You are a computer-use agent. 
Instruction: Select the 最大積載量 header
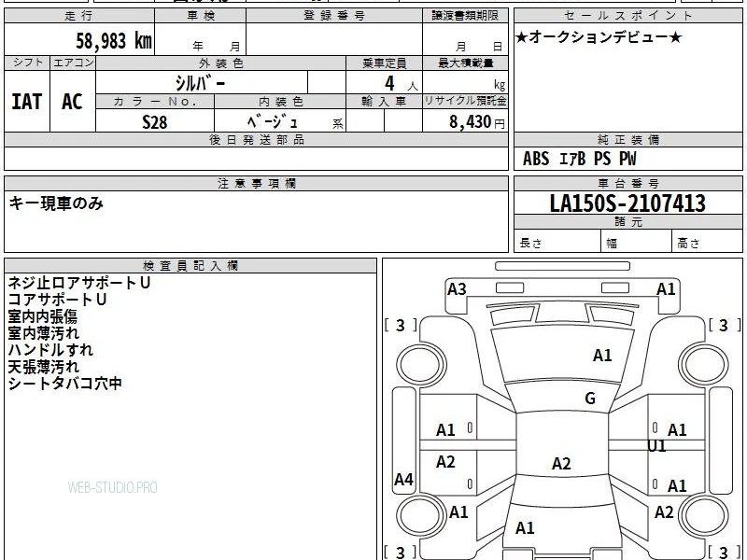[x=465, y=63]
